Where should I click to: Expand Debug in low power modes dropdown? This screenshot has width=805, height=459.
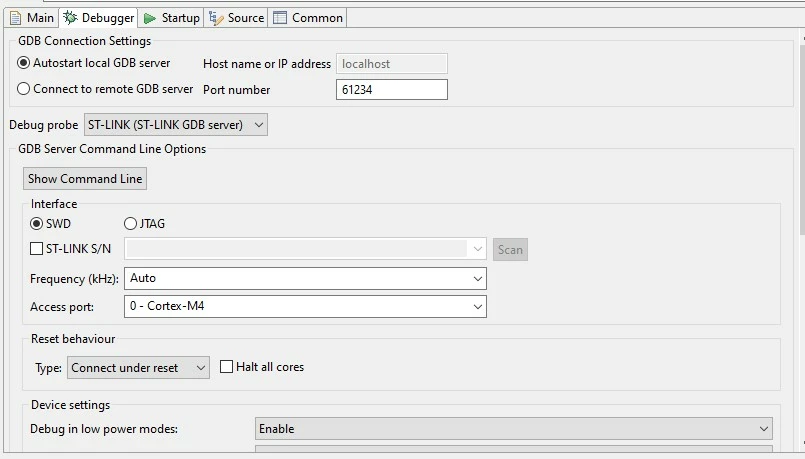click(x=513, y=429)
